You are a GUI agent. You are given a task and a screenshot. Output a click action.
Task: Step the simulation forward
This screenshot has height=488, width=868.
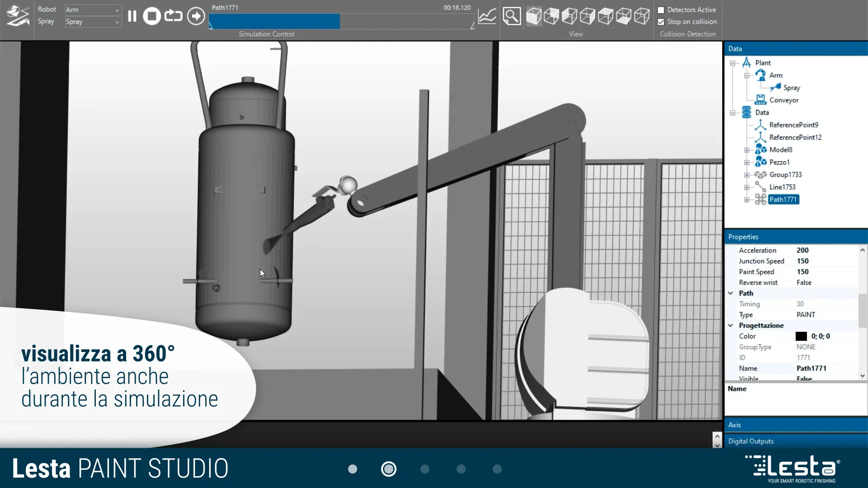pos(196,16)
